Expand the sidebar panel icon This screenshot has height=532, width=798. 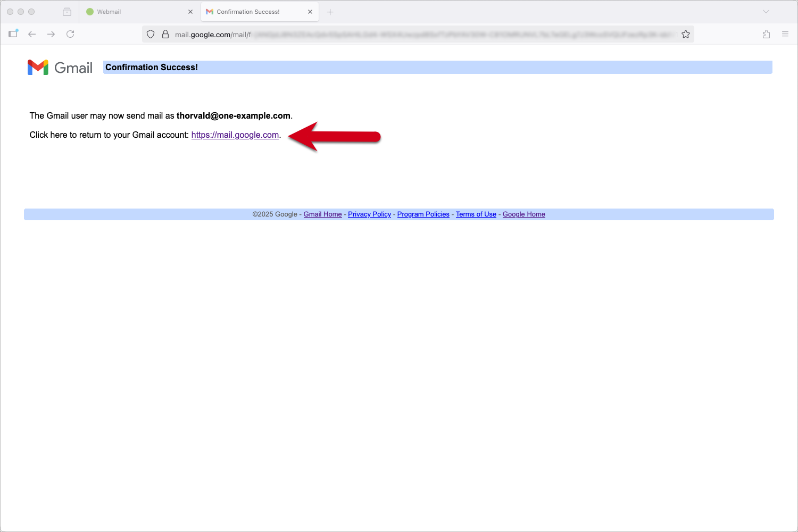point(13,33)
